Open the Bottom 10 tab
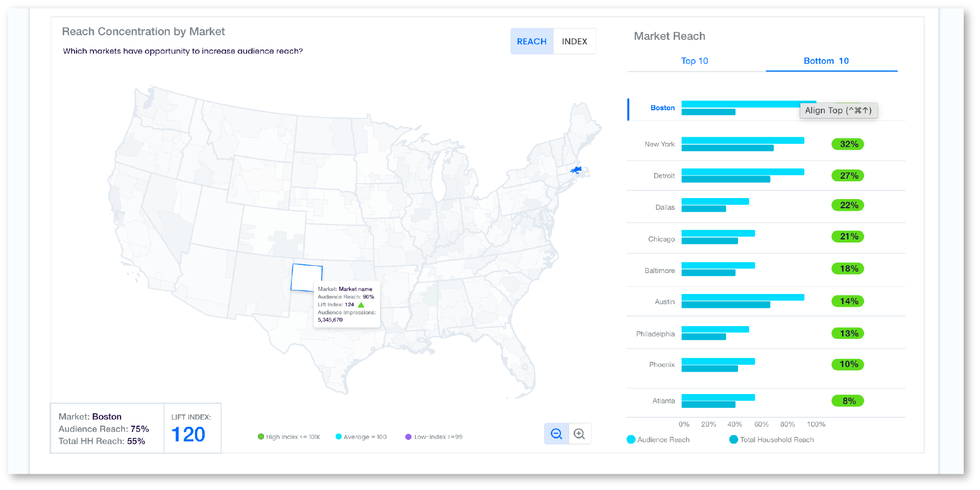The image size is (980, 490). tap(826, 61)
